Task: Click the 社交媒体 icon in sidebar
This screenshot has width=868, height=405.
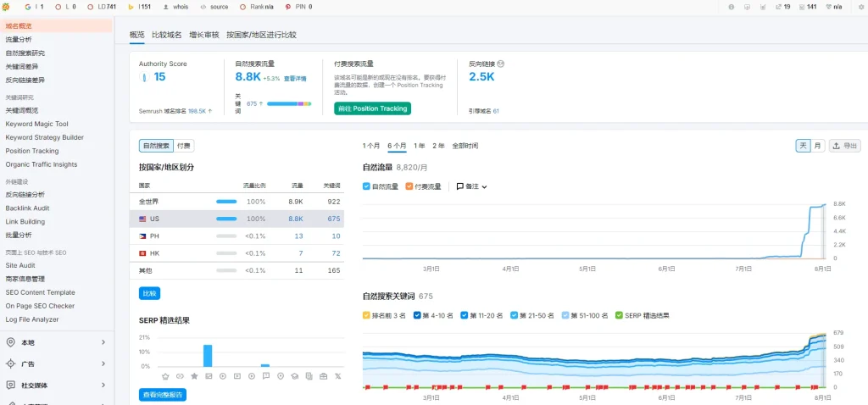Action: pyautogui.click(x=10, y=385)
